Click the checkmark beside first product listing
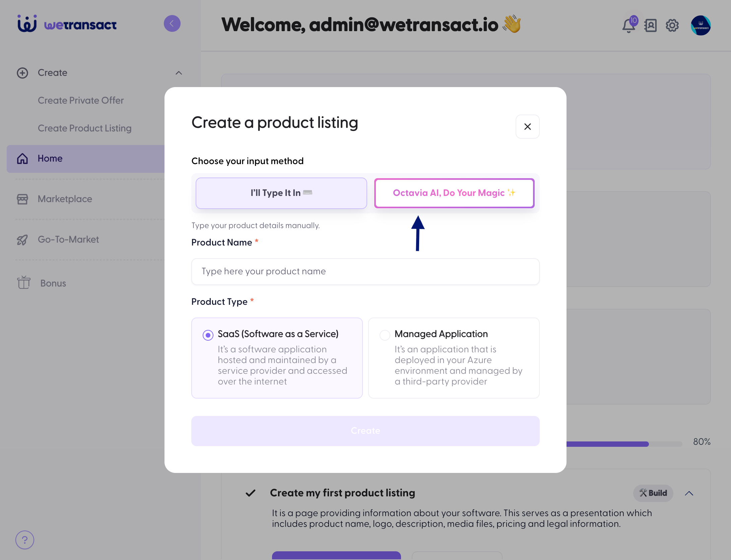The image size is (731, 560). pyautogui.click(x=251, y=493)
